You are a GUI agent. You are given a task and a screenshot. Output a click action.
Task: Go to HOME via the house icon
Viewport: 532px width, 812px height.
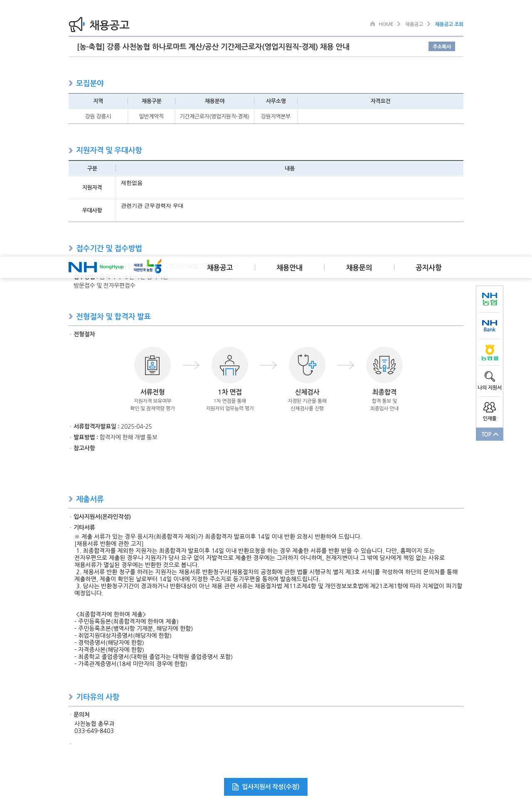click(373, 24)
